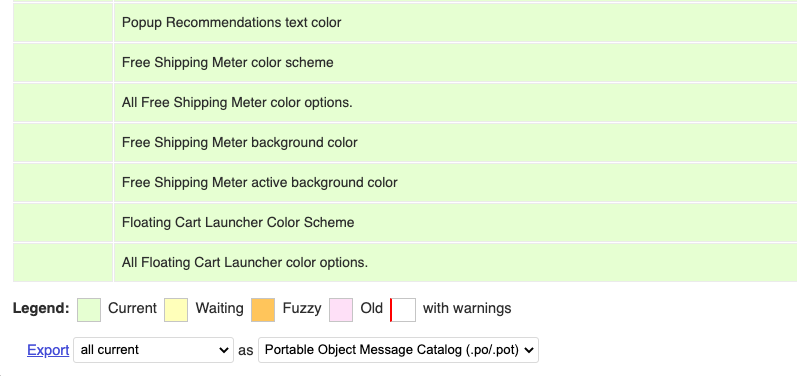Viewport: 797px width, 376px height.
Task: Select 'Free Shipping Meter active background color' row
Action: pos(455,182)
